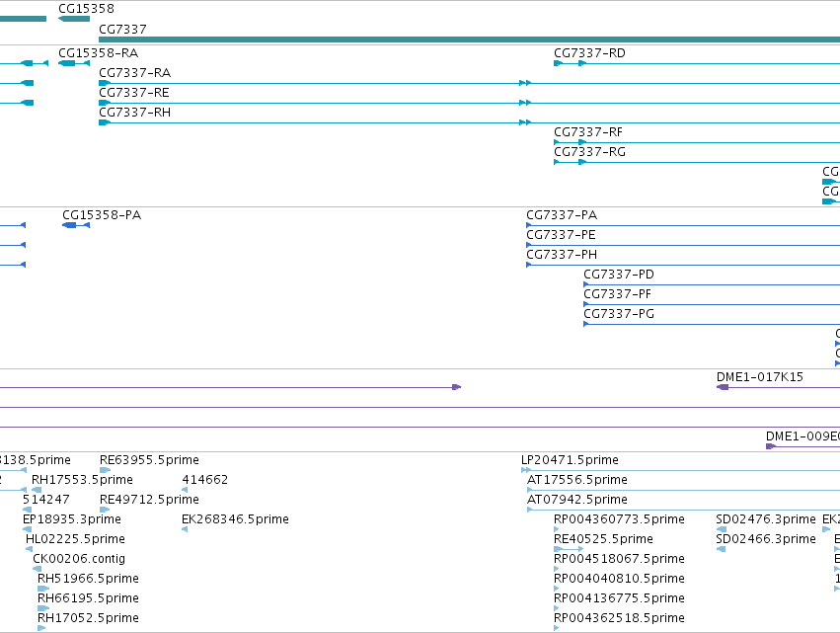Click the 414662 feature label
The height and width of the screenshot is (633, 840).
click(x=205, y=480)
